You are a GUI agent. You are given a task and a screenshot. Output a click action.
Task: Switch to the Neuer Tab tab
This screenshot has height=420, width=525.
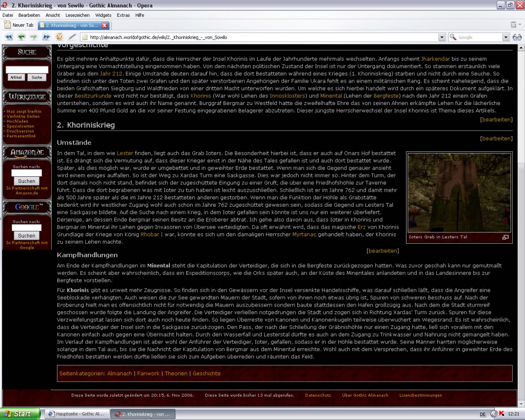(19, 25)
